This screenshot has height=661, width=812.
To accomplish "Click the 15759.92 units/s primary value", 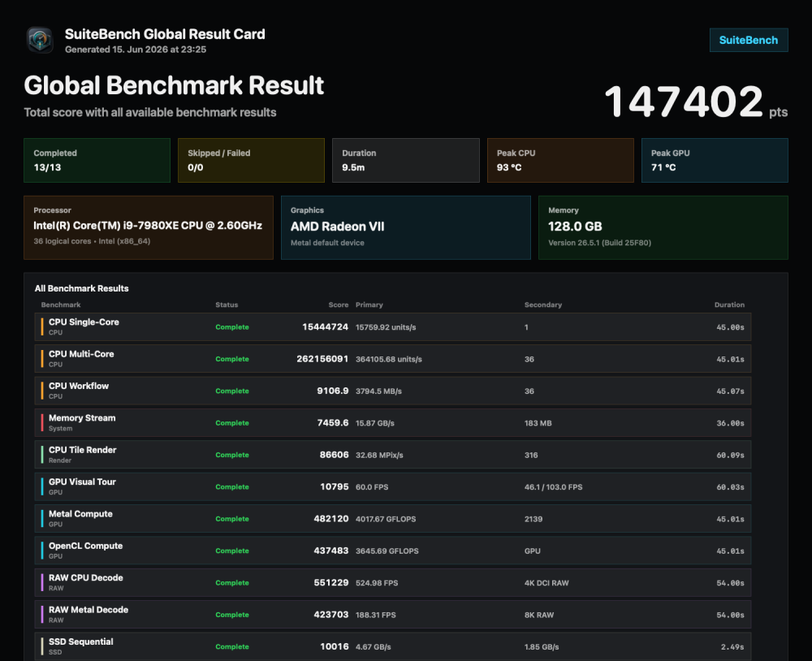I will (x=386, y=327).
